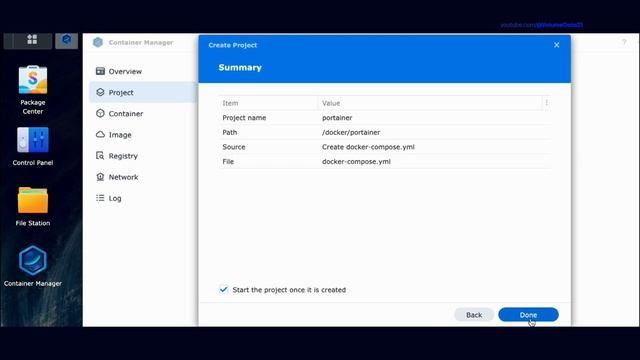Select the 'portainer' project name value

(337, 118)
